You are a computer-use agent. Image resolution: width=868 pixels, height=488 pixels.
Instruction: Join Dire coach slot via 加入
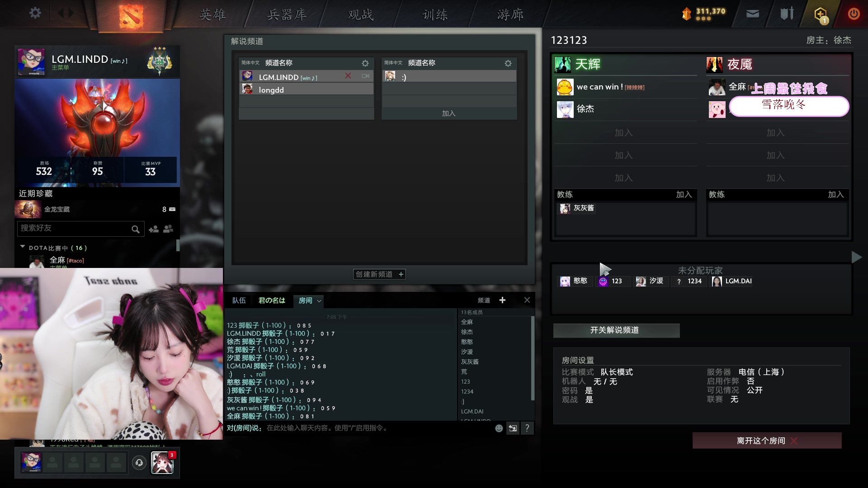pos(836,194)
